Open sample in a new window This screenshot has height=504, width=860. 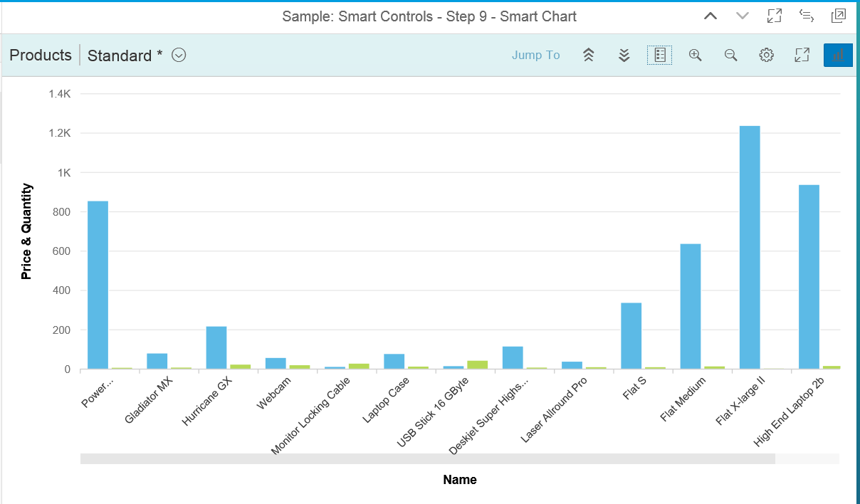[x=839, y=16]
